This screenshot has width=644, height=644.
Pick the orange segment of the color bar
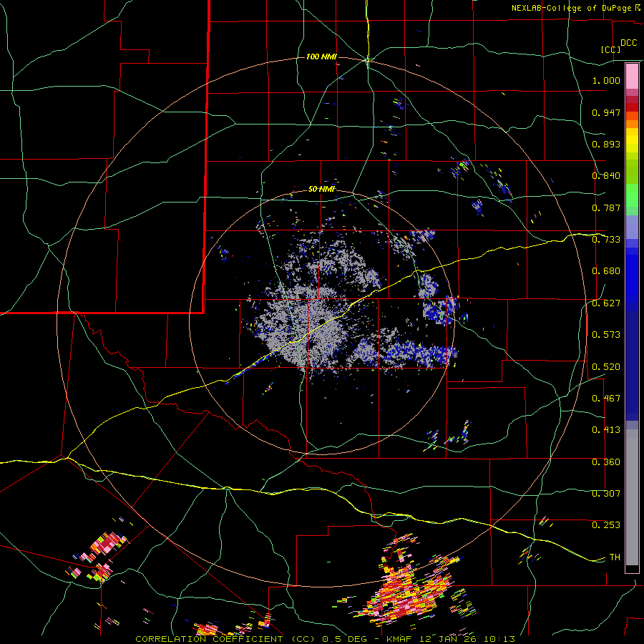click(x=632, y=120)
